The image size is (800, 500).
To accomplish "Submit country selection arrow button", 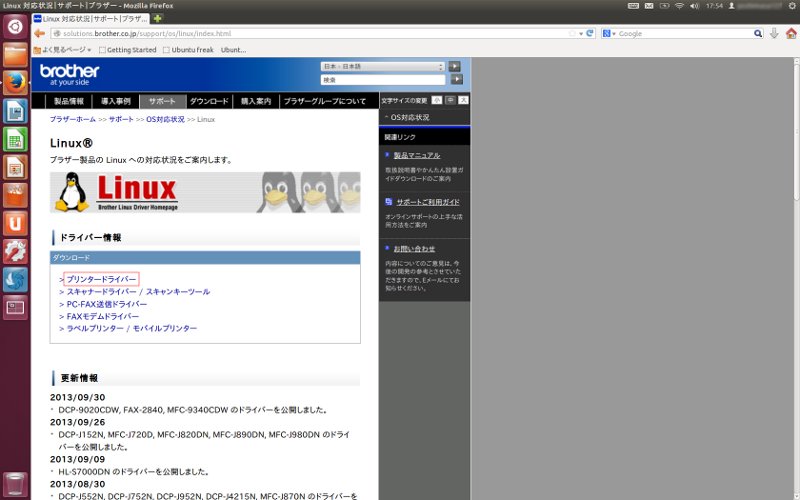I will pyautogui.click(x=454, y=66).
